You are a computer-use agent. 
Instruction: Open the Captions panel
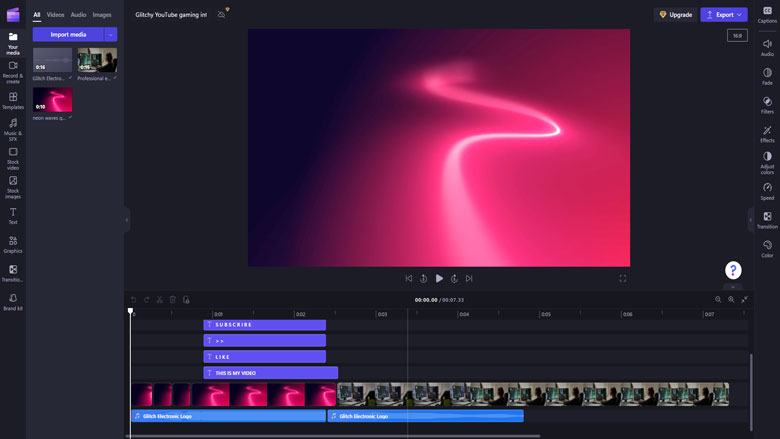[x=767, y=15]
